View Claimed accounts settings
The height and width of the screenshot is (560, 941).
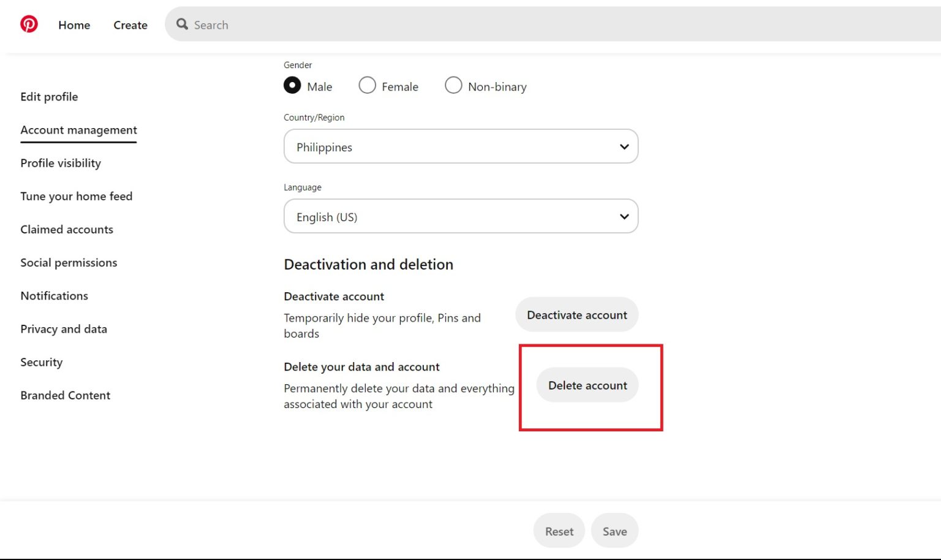pos(67,229)
